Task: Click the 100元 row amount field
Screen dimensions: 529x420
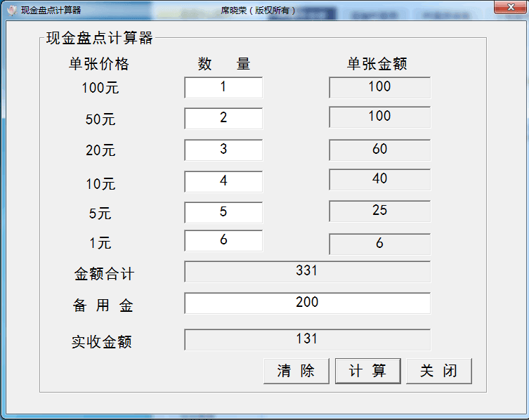Action: (x=379, y=88)
